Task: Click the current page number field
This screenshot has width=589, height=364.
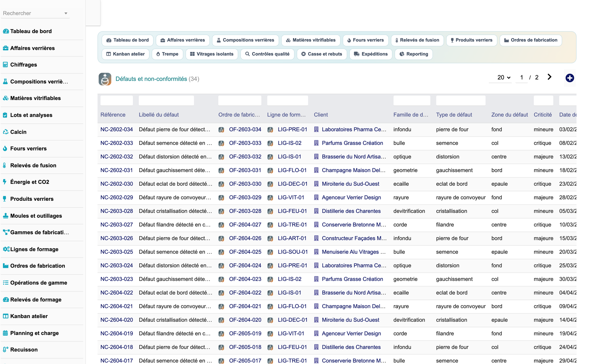Action: [x=522, y=77]
